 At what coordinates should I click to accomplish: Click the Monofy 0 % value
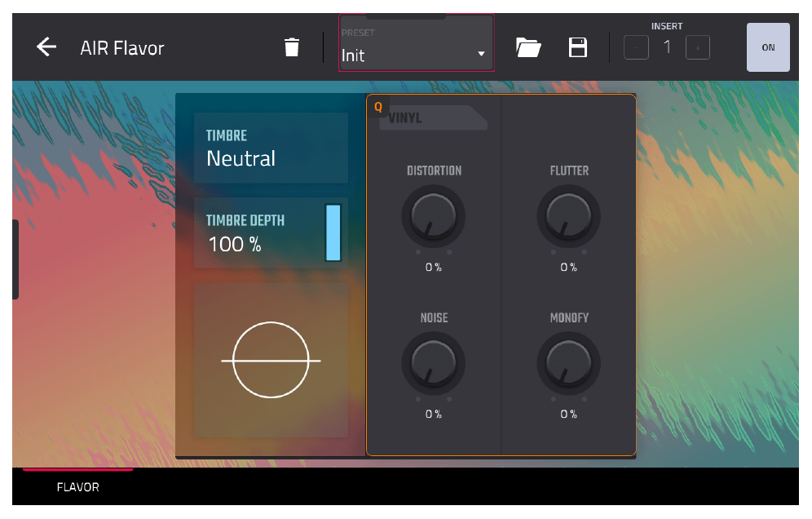(x=568, y=414)
